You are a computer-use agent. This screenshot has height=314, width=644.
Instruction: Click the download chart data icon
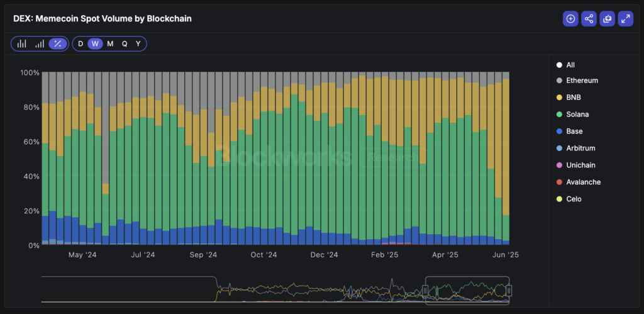607,19
